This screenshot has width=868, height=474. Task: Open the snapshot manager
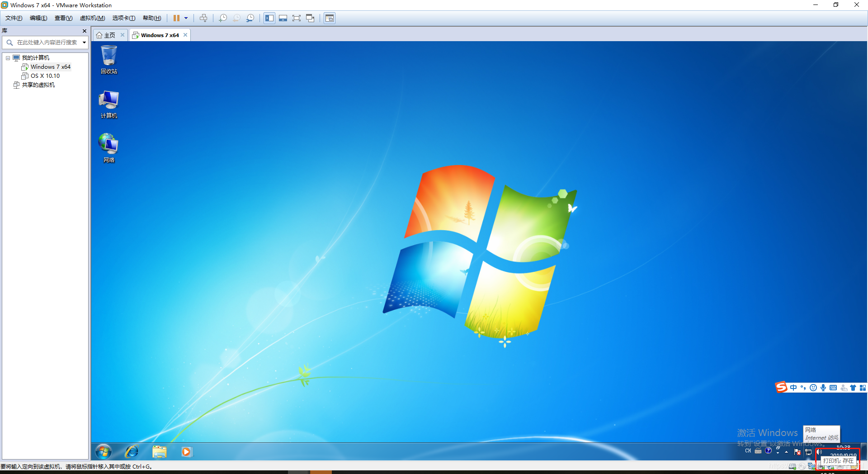[250, 18]
